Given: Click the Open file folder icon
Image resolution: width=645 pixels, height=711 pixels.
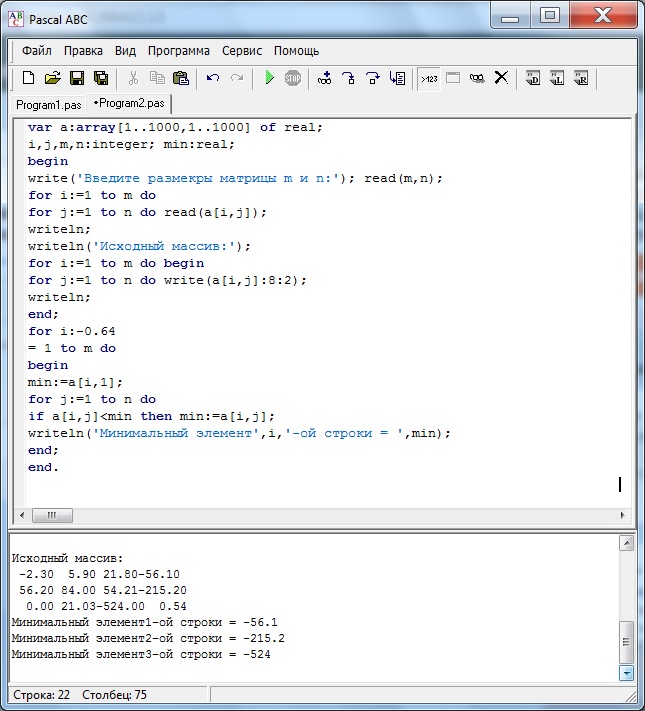Looking at the screenshot, I should [x=52, y=78].
